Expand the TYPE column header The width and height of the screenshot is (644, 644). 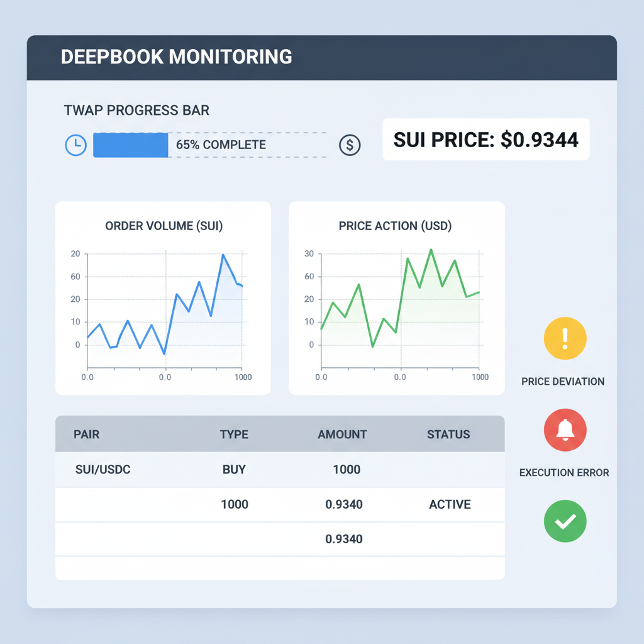coord(233,434)
